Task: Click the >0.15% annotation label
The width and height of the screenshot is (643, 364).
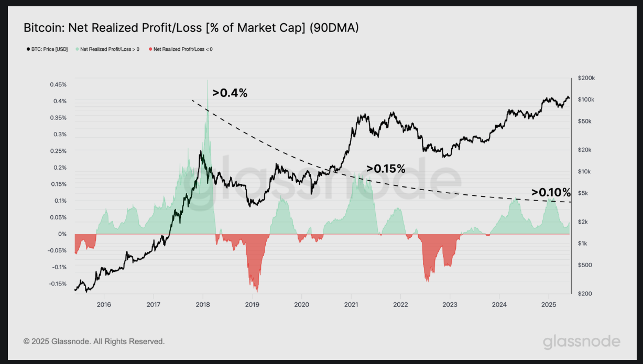Action: coord(386,169)
